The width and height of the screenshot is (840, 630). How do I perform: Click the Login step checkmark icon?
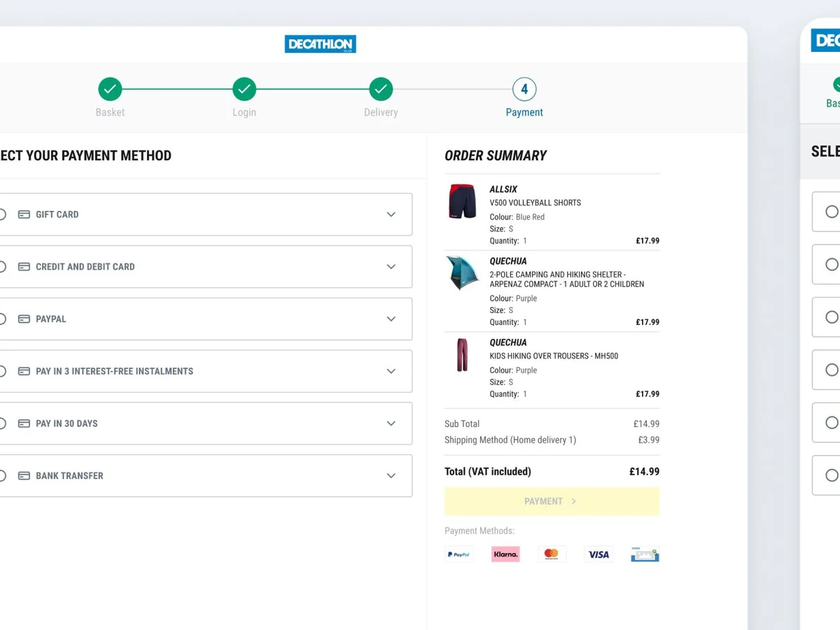tap(244, 89)
